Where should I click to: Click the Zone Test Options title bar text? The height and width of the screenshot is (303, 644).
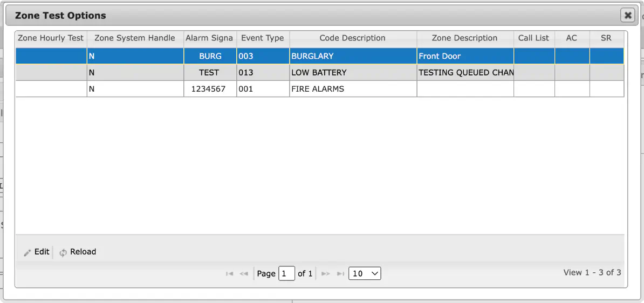point(60,16)
